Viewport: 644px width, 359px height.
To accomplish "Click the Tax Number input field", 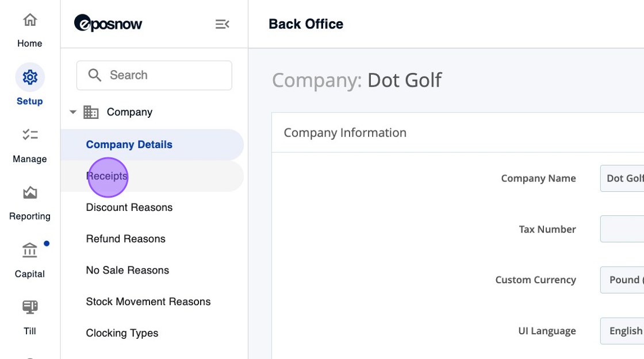I will click(x=622, y=229).
